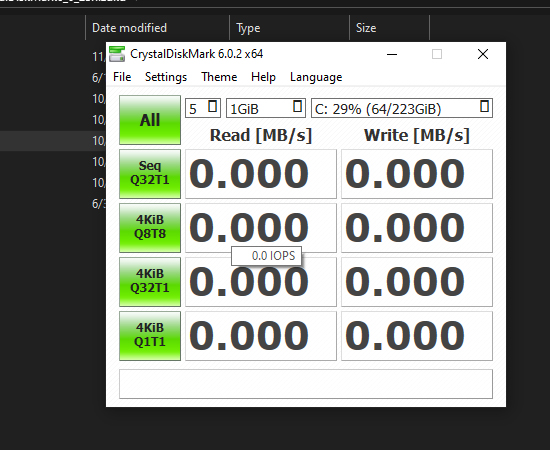Run all benchmarks with the All button
Image resolution: width=550 pixels, height=450 pixels.
coord(150,120)
